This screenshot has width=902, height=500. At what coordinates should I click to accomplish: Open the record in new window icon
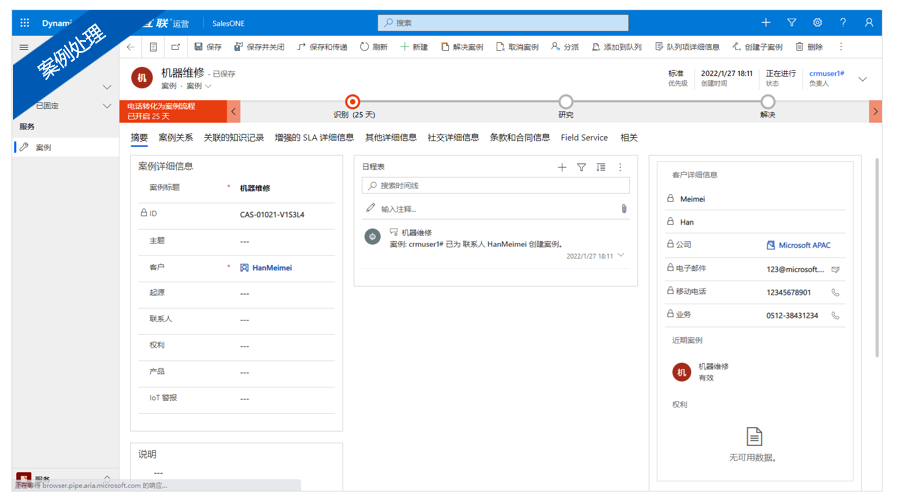(x=175, y=47)
